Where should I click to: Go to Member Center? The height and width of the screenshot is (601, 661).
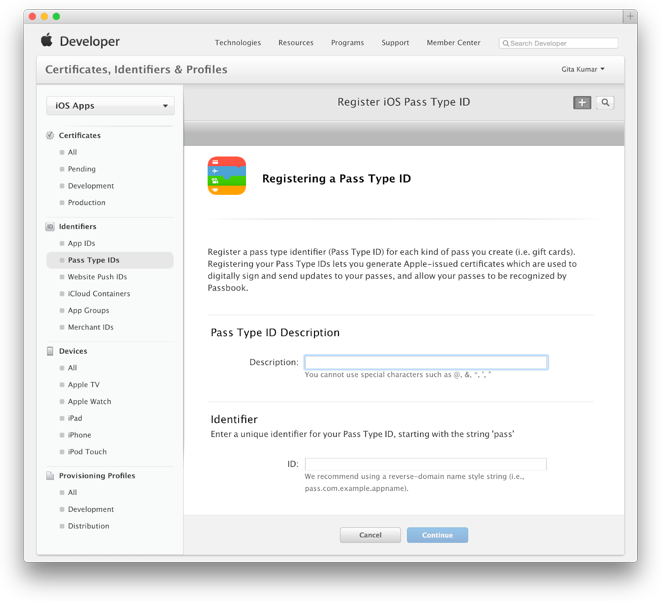coord(453,43)
